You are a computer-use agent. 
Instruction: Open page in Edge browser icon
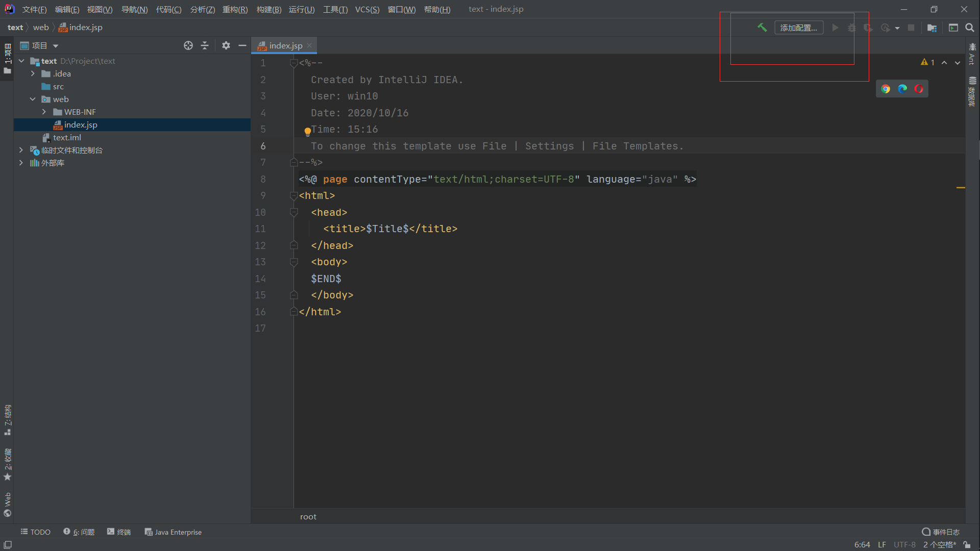coord(902,89)
